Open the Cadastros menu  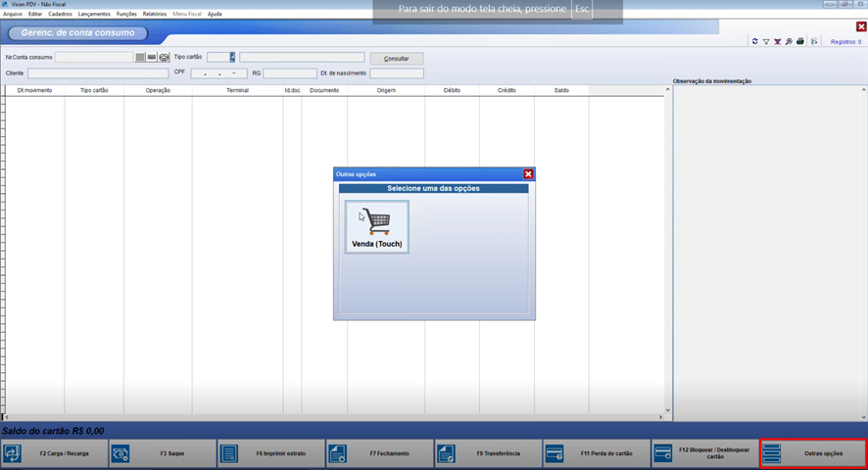pyautogui.click(x=60, y=14)
